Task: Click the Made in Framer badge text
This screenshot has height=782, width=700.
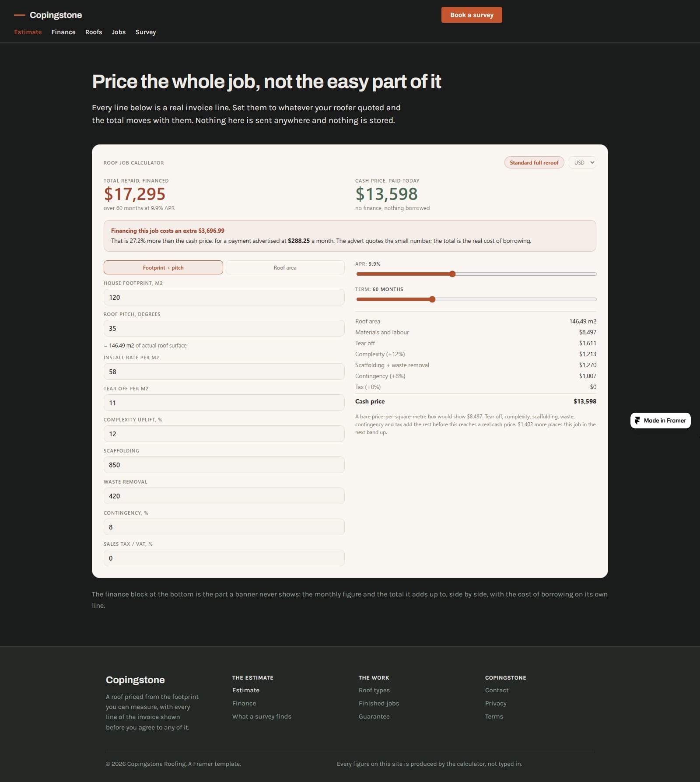Action: pyautogui.click(x=665, y=421)
